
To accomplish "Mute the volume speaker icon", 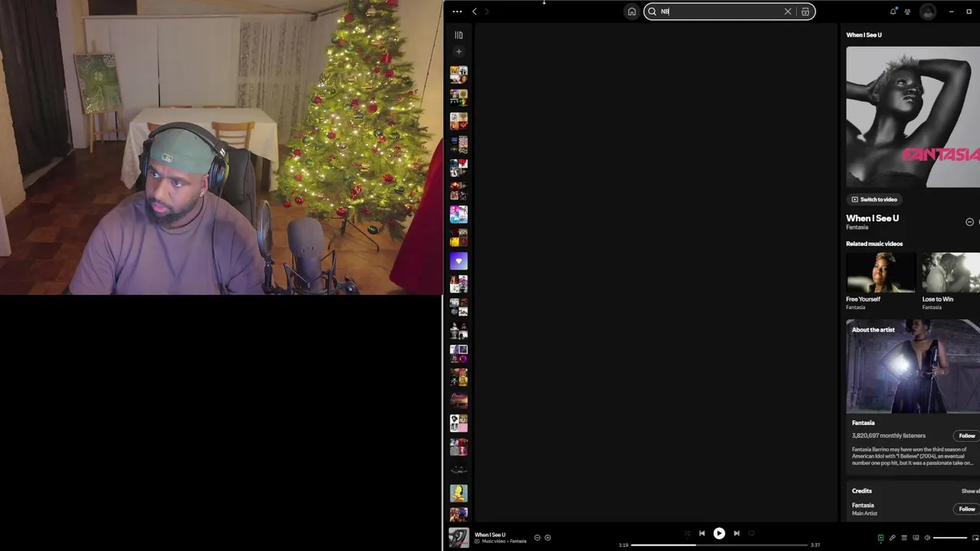I will tap(927, 538).
